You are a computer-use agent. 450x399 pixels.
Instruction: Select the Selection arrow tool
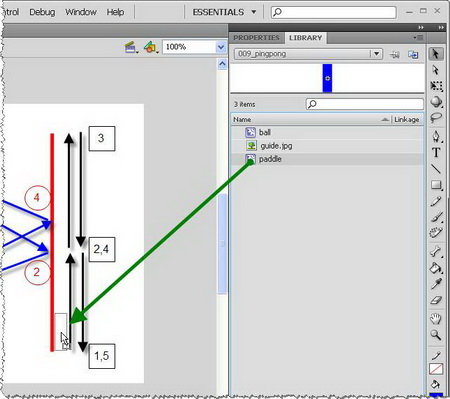click(x=436, y=54)
